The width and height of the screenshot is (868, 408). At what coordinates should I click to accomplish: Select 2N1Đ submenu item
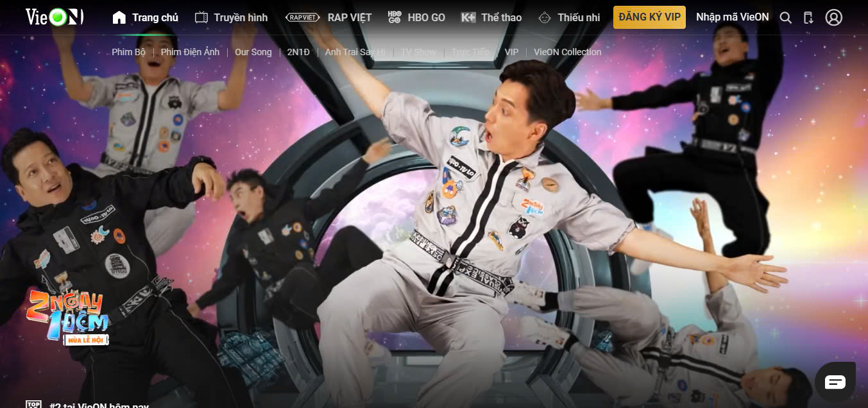coord(298,52)
